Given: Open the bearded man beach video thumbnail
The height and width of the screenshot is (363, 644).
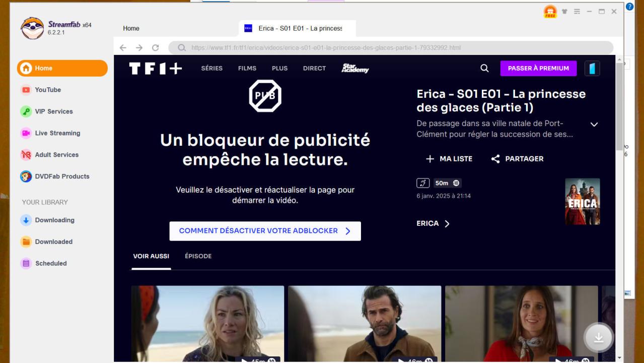Looking at the screenshot, I should 365,324.
